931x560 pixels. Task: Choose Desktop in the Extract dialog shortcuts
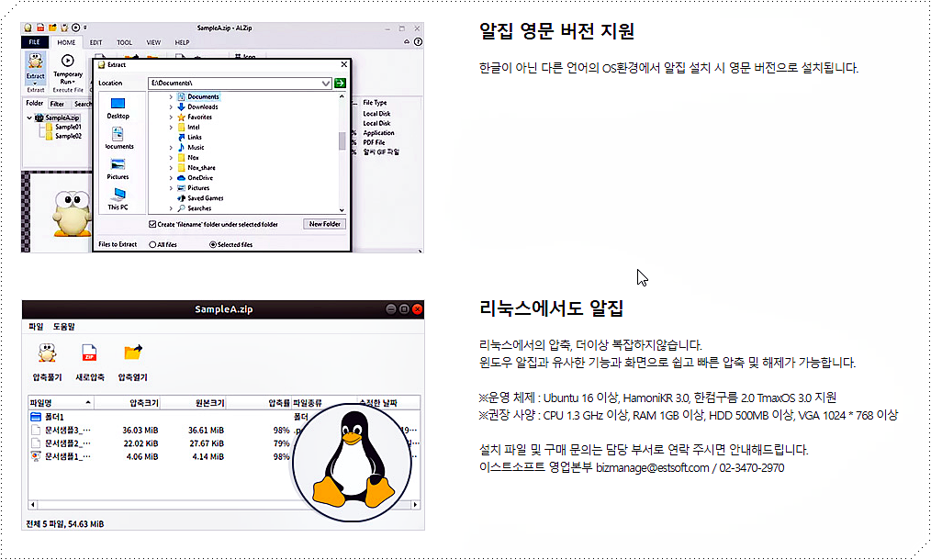[x=118, y=108]
